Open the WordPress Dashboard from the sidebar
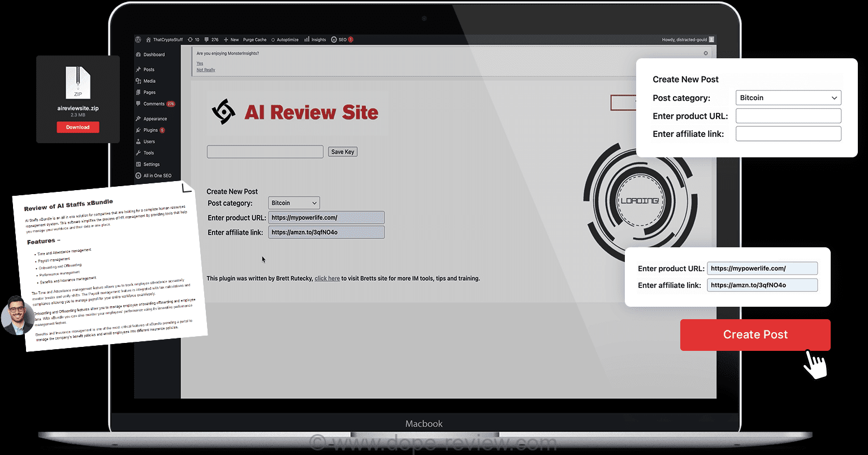 (149, 54)
